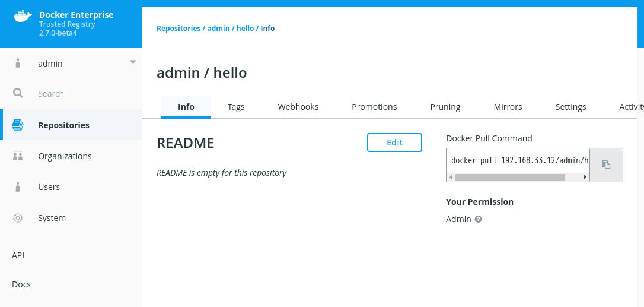Click the admin user icon in the sidebar

click(x=17, y=64)
